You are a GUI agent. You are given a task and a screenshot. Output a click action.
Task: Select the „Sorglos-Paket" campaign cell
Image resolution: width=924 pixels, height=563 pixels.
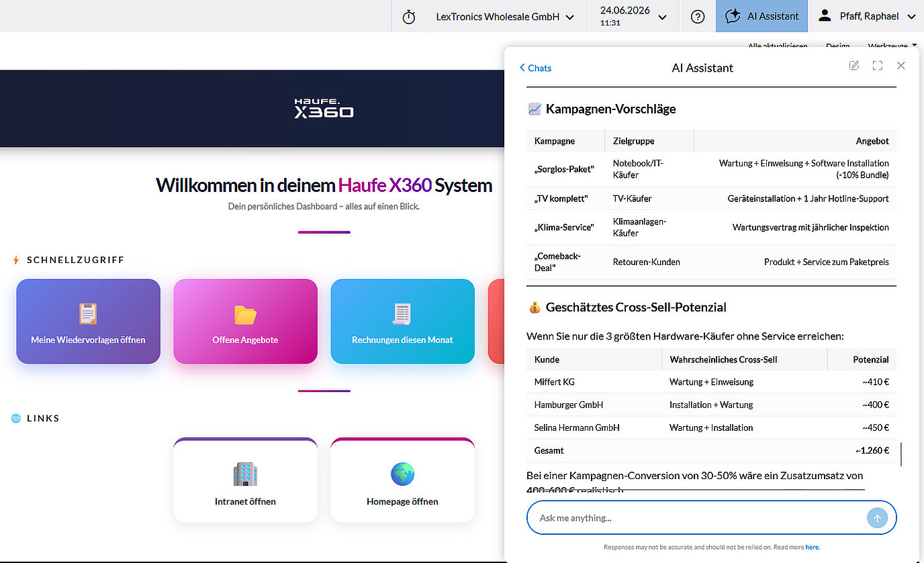(565, 169)
